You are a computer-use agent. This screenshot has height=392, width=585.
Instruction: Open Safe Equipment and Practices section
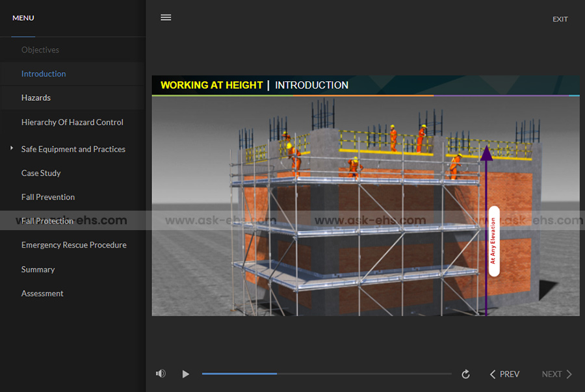coord(73,150)
